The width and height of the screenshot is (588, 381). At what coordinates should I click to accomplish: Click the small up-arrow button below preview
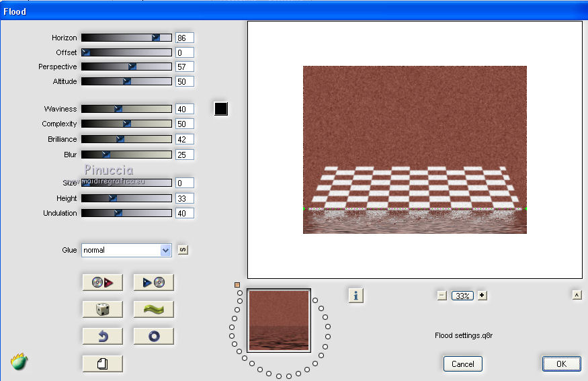coord(577,295)
